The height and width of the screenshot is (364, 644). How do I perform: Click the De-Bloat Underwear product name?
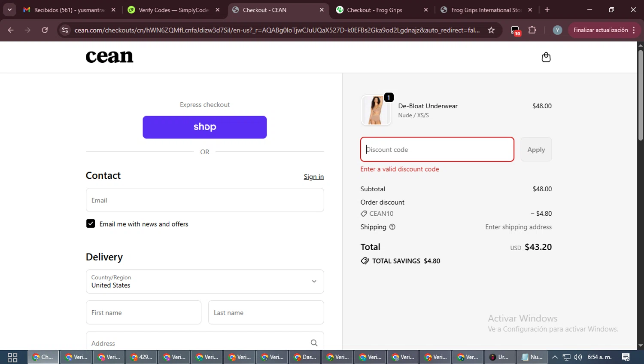click(428, 106)
